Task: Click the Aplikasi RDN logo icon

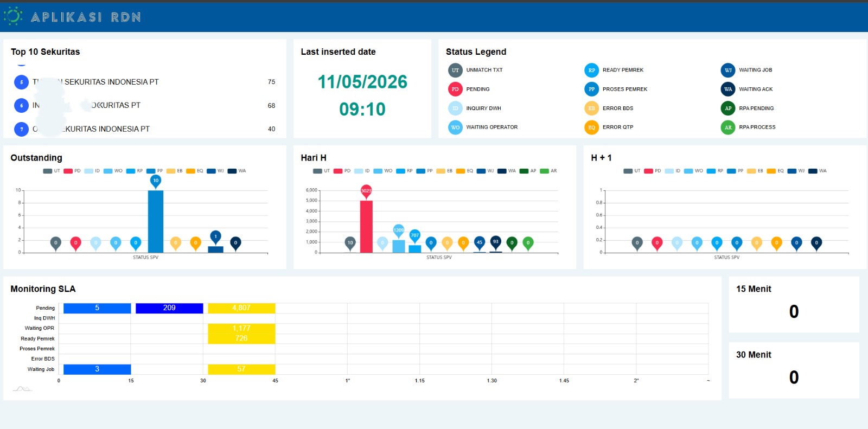Action: coord(13,16)
